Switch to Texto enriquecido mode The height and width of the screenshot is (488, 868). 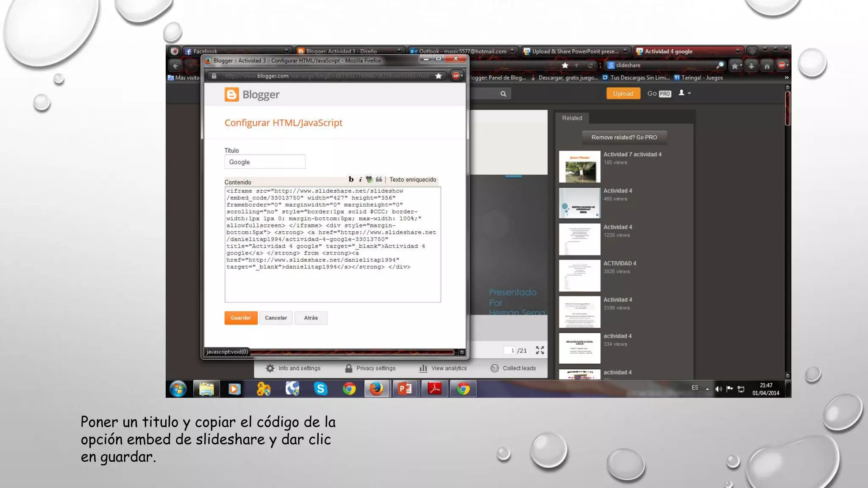point(413,180)
